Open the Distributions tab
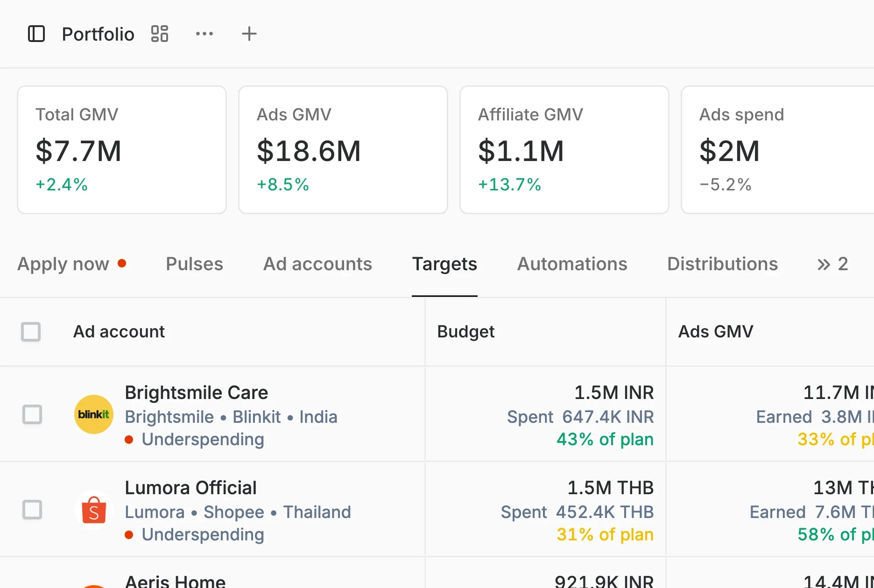 tap(723, 264)
